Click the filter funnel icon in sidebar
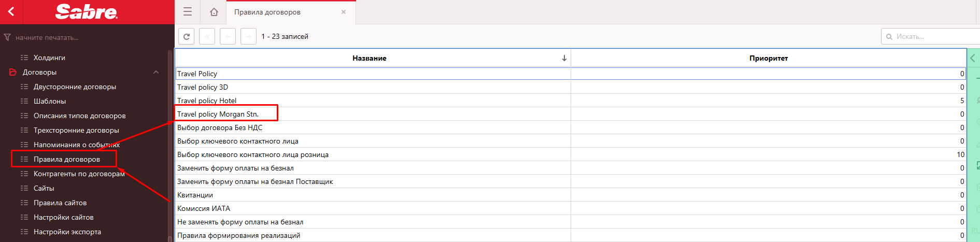The image size is (980, 242). tap(7, 37)
